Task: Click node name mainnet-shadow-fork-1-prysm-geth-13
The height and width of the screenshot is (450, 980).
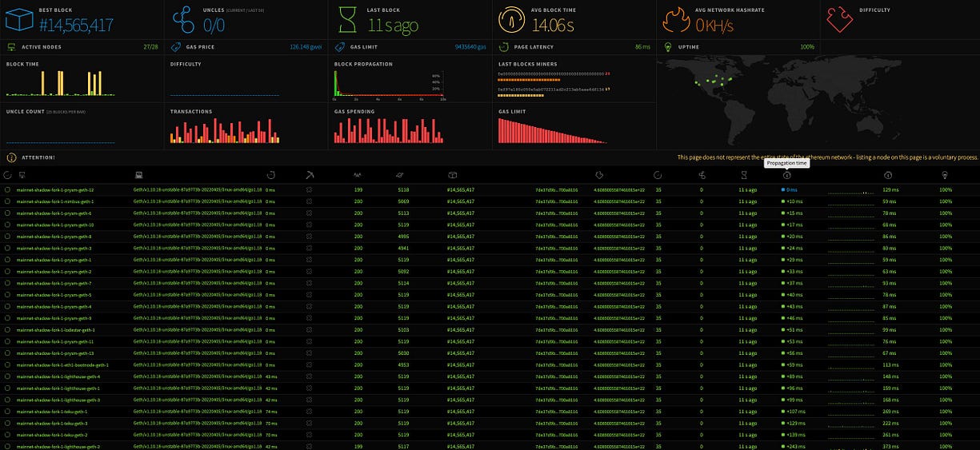Action: point(55,353)
